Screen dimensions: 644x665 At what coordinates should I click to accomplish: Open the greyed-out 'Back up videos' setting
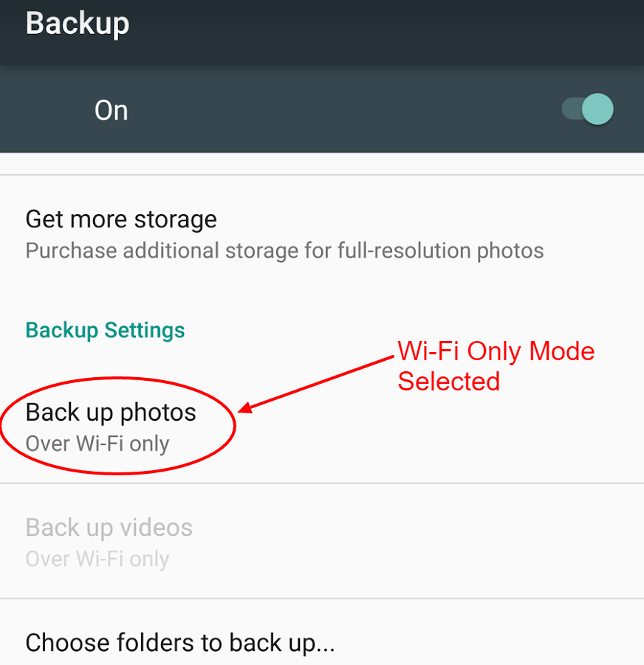click(322, 542)
